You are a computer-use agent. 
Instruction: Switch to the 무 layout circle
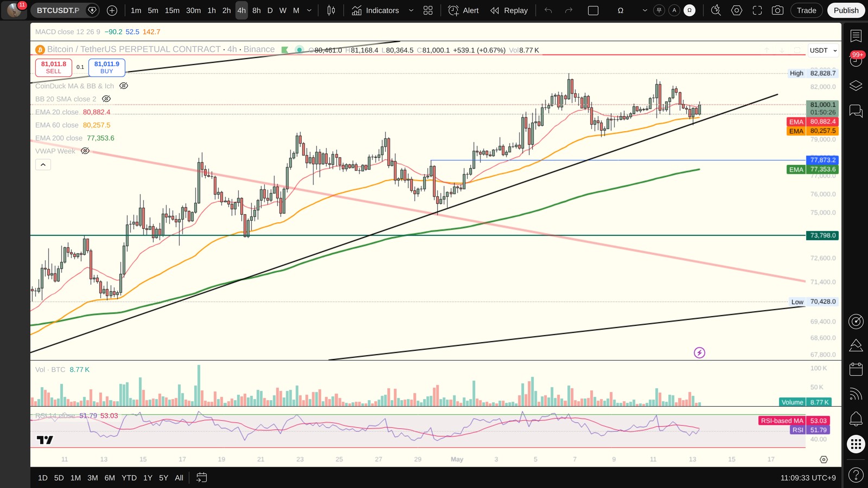point(659,10)
